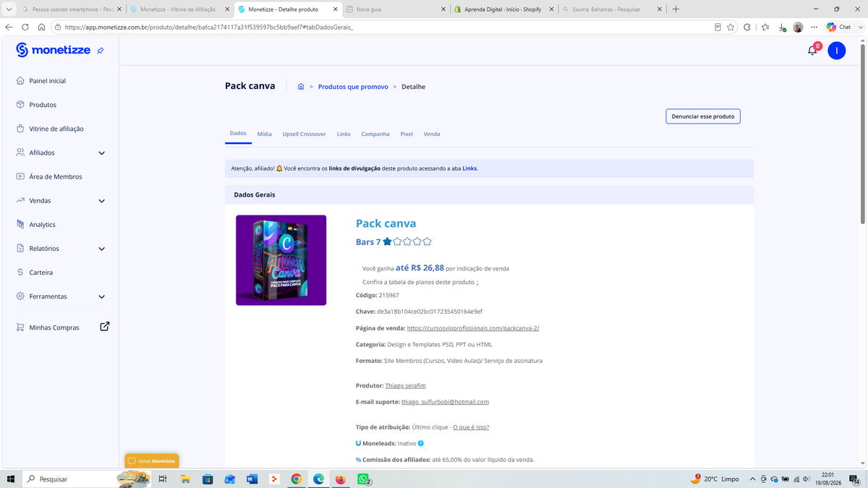The image size is (868, 488).
Task: Switch to the Campanha tab
Action: coord(375,134)
